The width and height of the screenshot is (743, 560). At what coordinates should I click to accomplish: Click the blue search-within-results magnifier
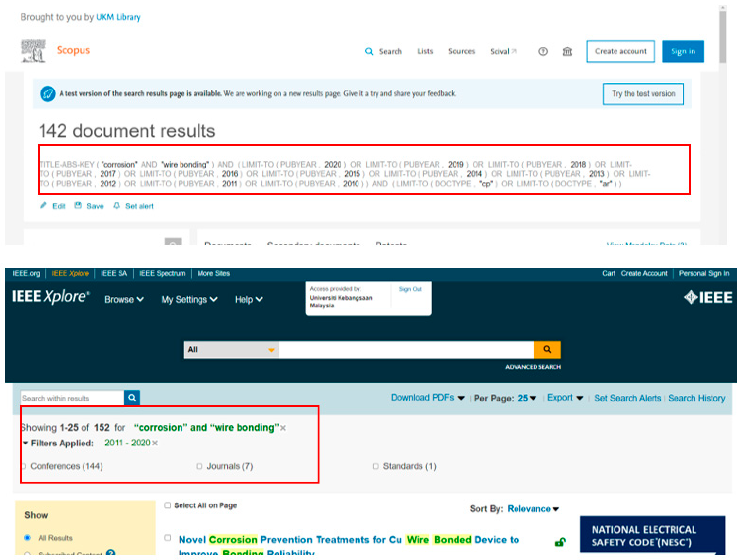coord(132,398)
